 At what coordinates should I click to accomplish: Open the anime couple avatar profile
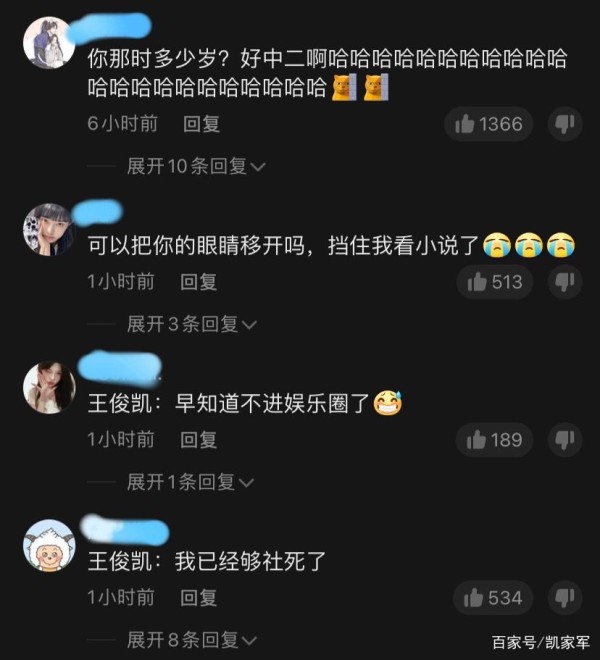point(49,43)
